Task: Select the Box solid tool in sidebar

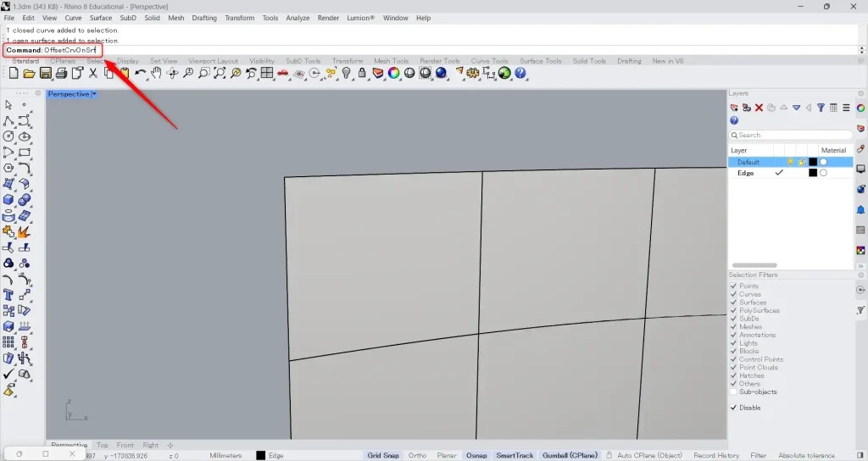Action: pos(8,200)
